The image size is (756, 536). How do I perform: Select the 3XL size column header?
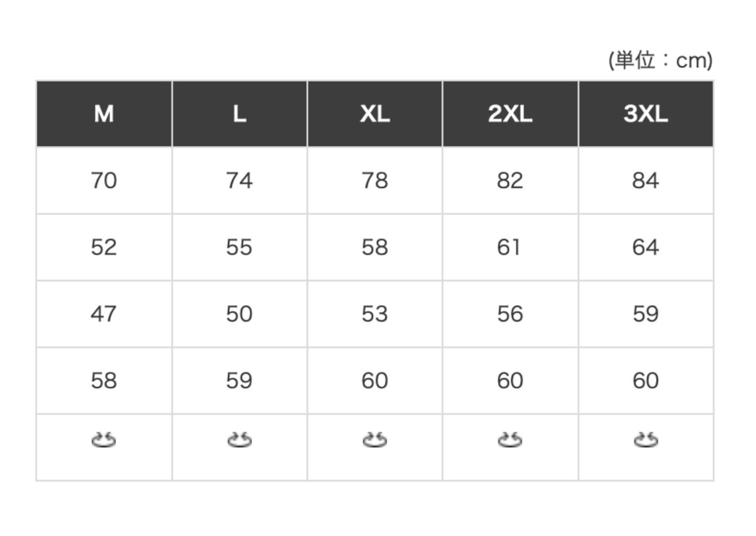[646, 113]
